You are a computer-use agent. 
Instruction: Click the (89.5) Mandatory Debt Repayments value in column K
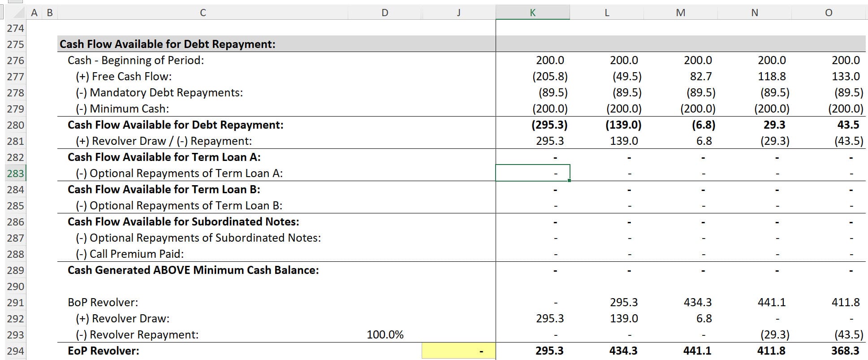[x=553, y=92]
